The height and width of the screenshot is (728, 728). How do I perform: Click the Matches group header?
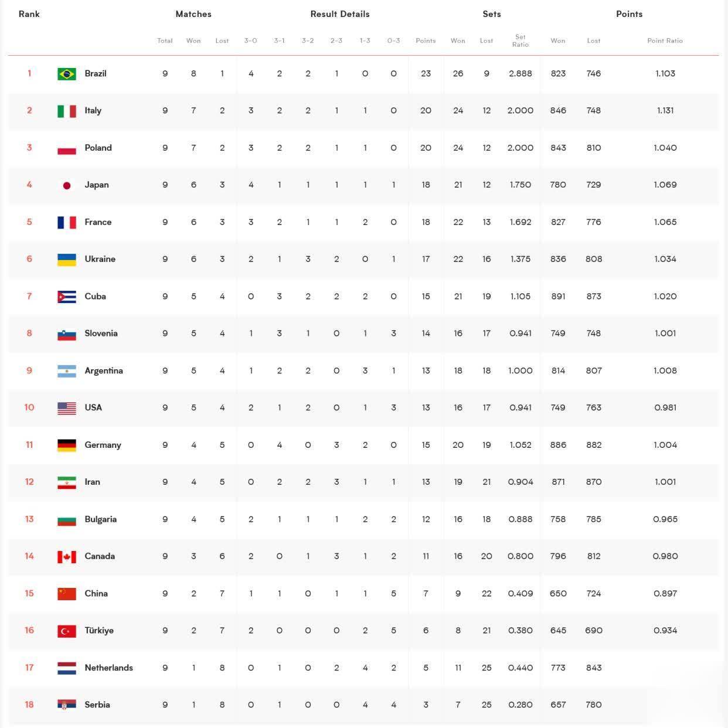coord(193,14)
